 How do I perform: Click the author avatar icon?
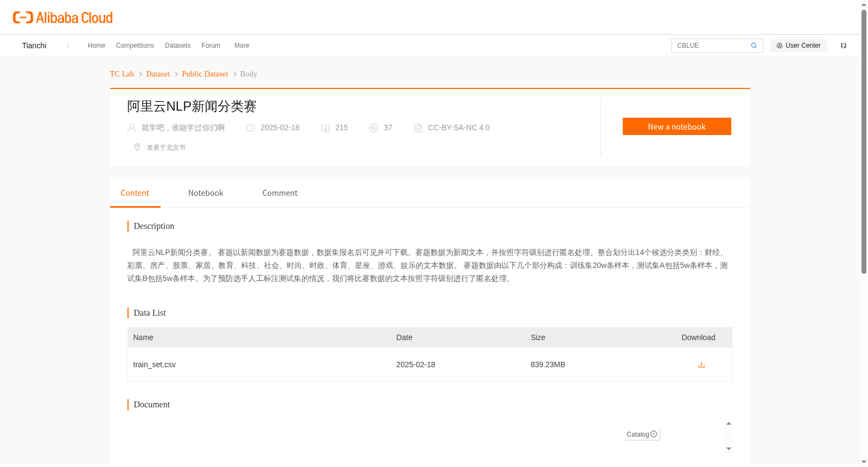131,128
